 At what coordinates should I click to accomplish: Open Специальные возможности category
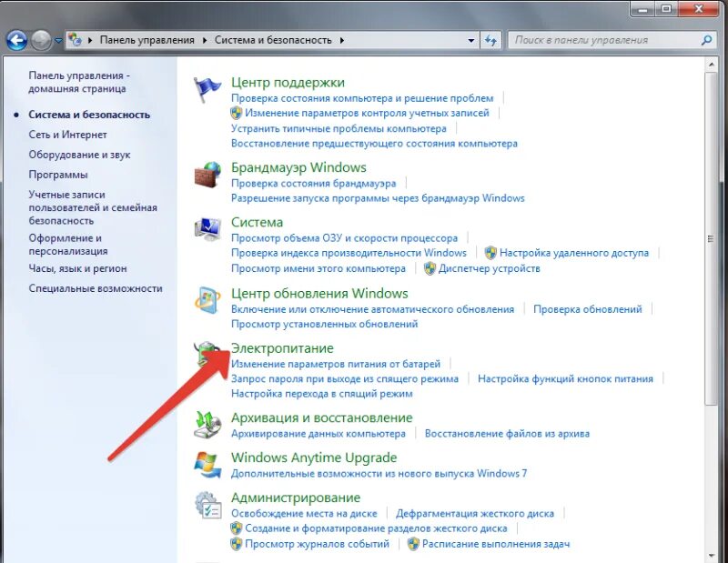tap(96, 288)
